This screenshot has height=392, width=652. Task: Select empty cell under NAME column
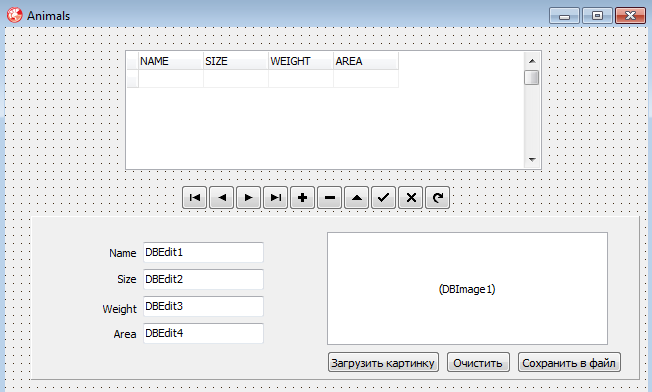coord(170,79)
